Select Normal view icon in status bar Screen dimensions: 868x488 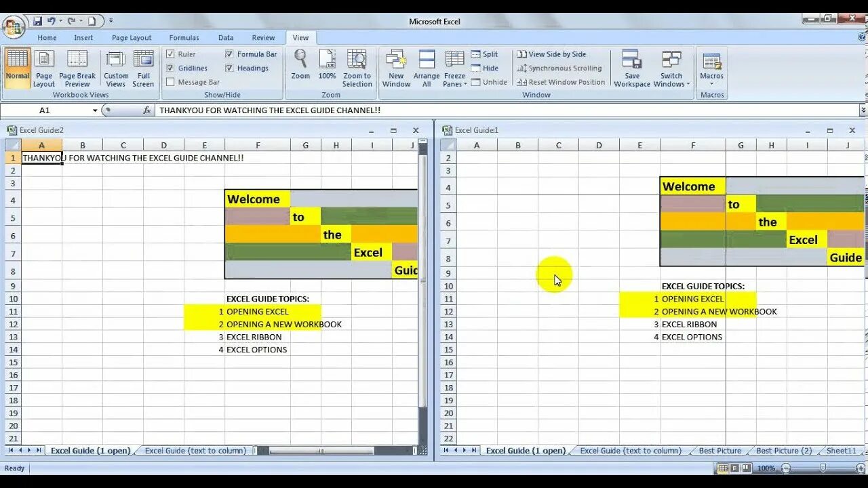click(x=723, y=468)
